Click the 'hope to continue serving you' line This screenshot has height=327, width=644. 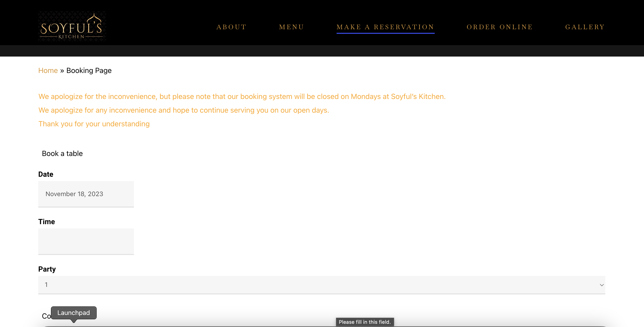coord(184,110)
